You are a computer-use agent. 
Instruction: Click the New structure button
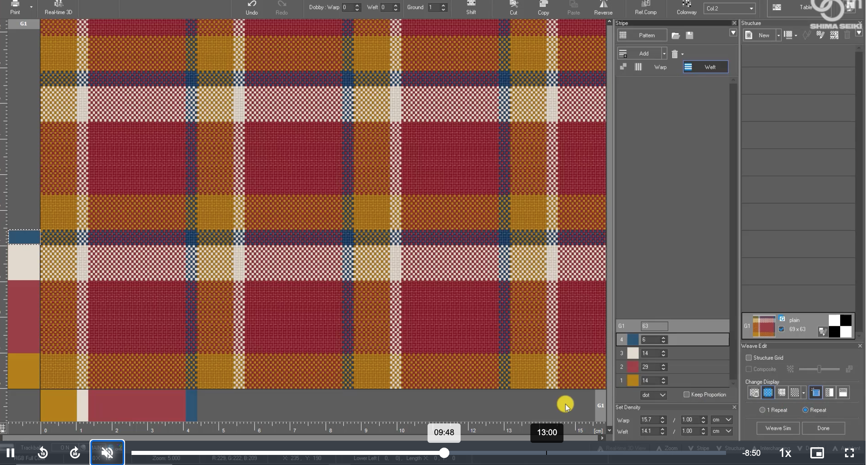pyautogui.click(x=759, y=36)
